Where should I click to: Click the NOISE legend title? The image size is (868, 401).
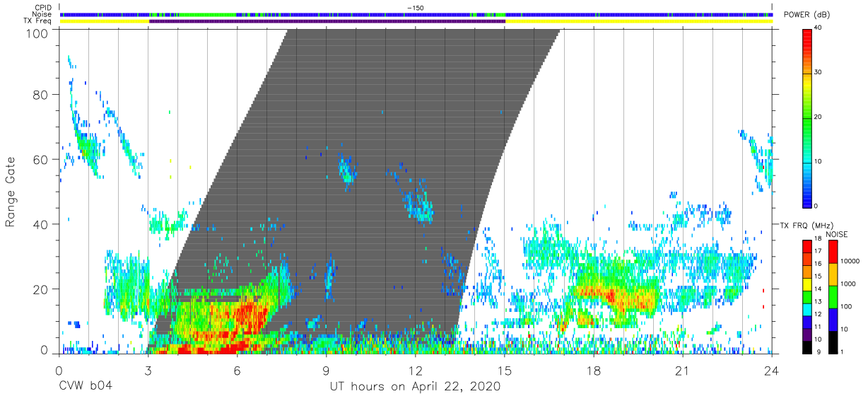pyautogui.click(x=838, y=234)
